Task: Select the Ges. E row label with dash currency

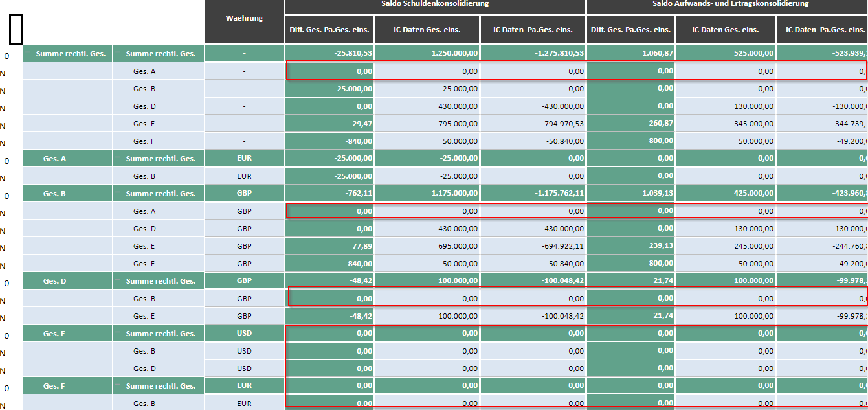Action: (x=159, y=123)
